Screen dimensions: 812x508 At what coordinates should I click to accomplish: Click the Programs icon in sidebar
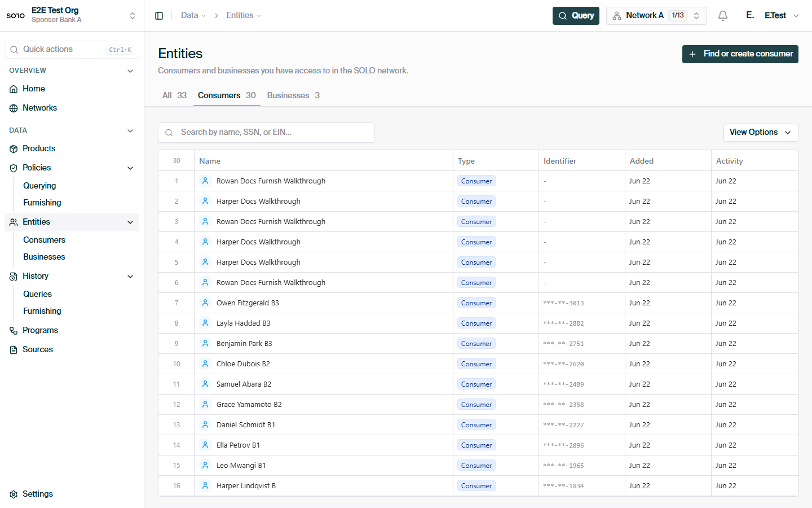coord(14,331)
